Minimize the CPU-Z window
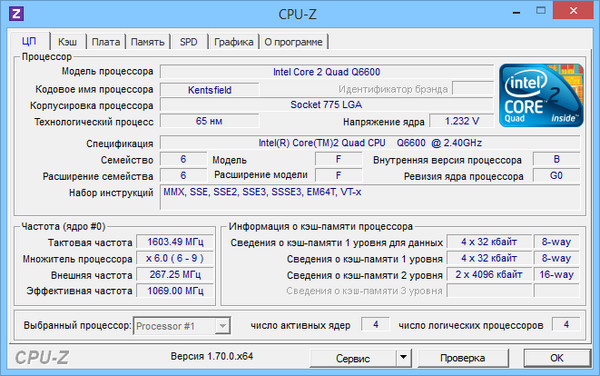 coord(516,11)
